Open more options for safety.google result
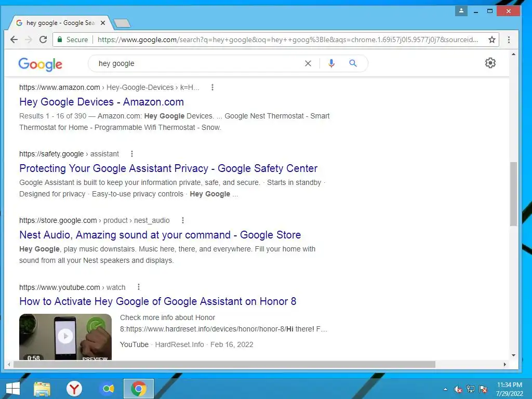 (132, 154)
